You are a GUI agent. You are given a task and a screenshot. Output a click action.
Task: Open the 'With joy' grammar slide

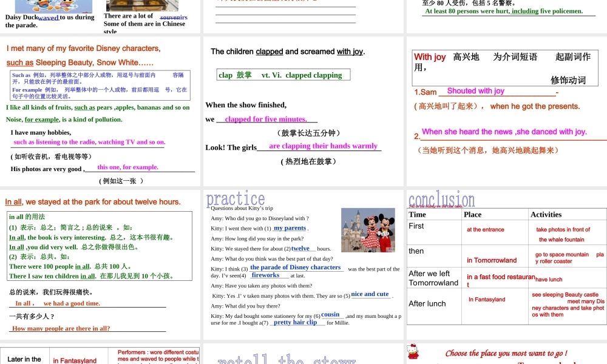point(507,112)
